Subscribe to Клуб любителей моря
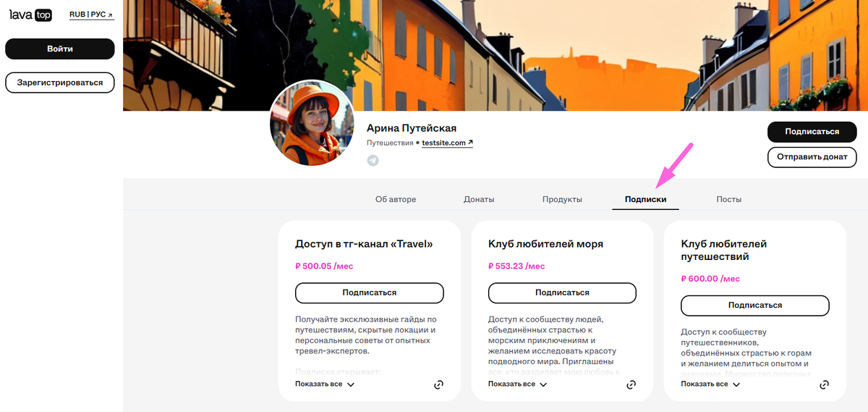Screen dimensions: 868x412 click(562, 293)
